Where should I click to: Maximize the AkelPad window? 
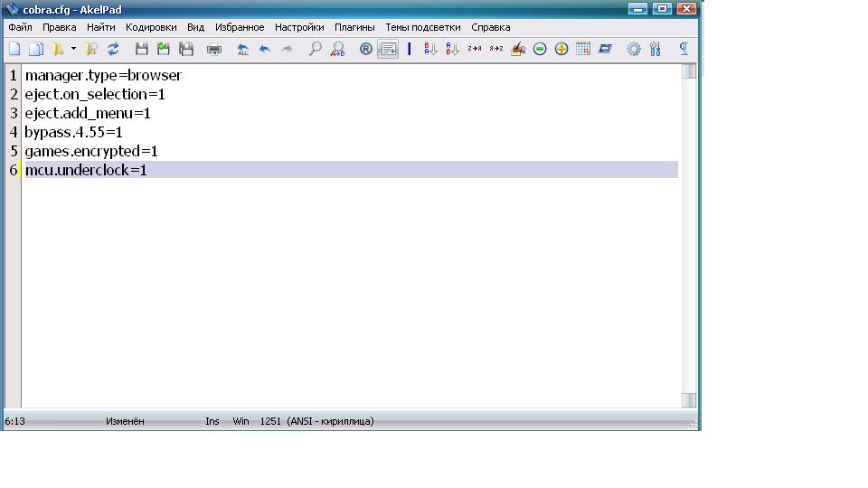click(x=662, y=9)
